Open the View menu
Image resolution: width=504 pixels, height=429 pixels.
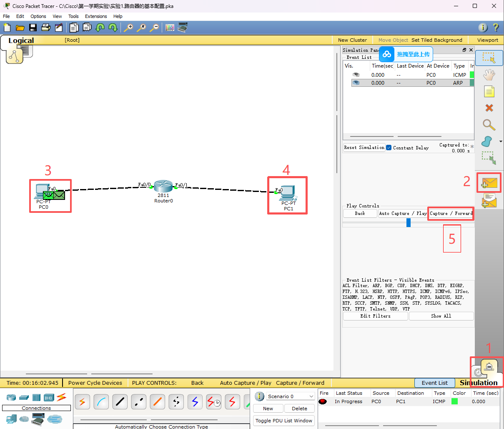57,16
